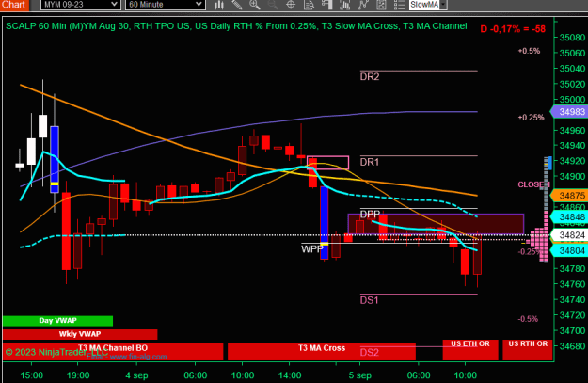Toggle the Wkly VWAP button

click(80, 334)
